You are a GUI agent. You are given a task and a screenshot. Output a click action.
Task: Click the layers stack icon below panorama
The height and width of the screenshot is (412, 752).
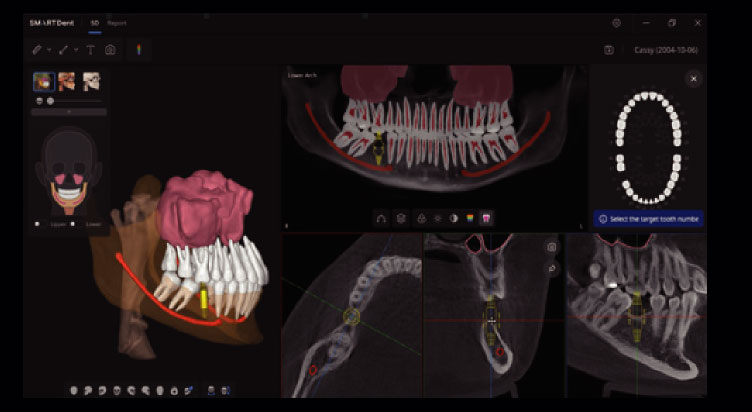tap(400, 217)
